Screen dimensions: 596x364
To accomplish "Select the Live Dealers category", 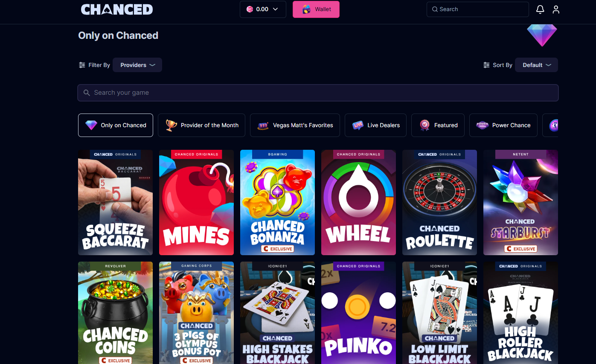I will tap(375, 125).
